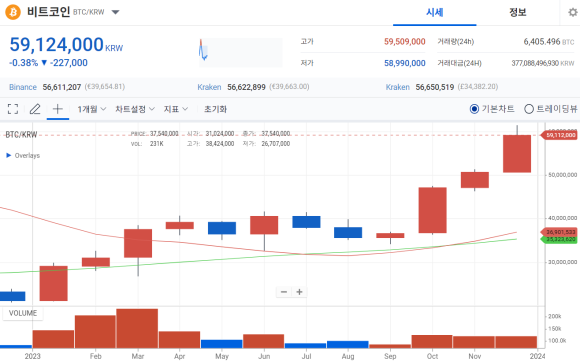Zoom out the chart with minus button

pos(284,292)
